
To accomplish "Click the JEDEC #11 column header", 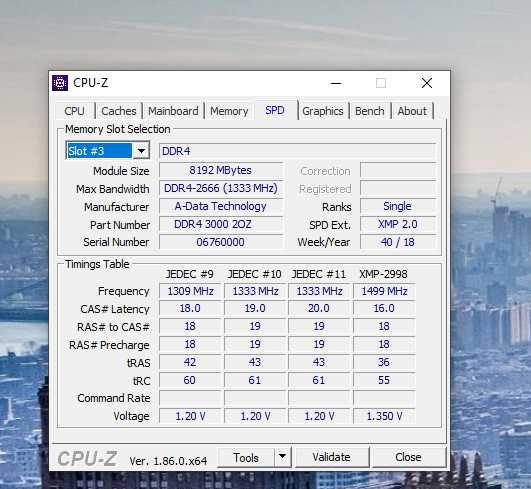I will 319,274.
